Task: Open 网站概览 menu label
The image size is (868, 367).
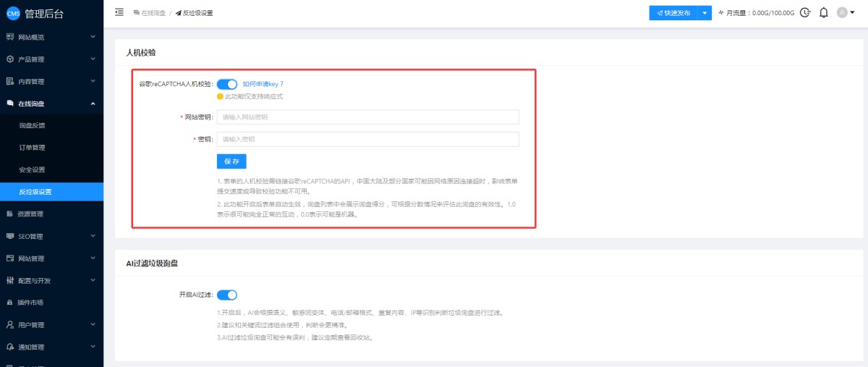Action: pos(31,37)
